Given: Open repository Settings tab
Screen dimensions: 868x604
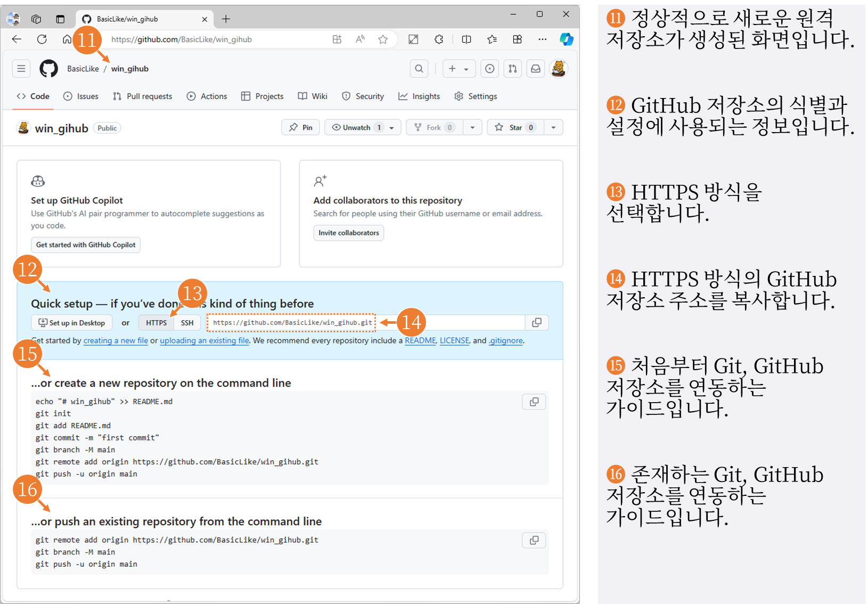Looking at the screenshot, I should pos(476,96).
